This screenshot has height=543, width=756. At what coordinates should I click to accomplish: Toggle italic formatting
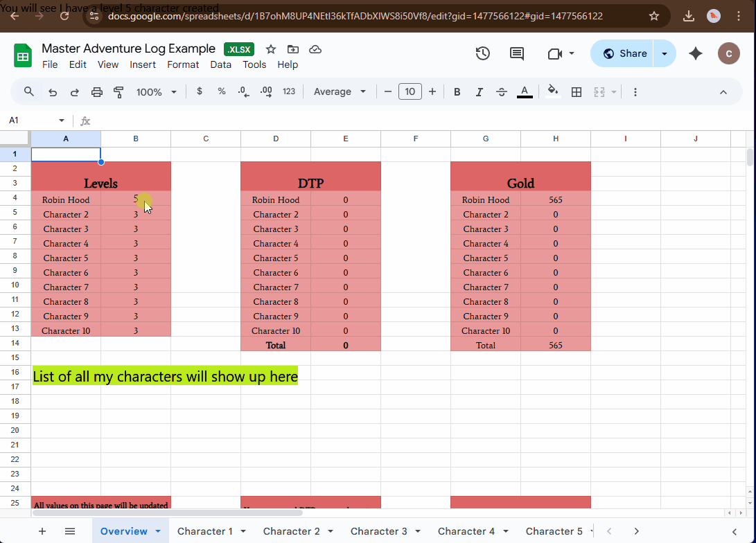[x=480, y=92]
